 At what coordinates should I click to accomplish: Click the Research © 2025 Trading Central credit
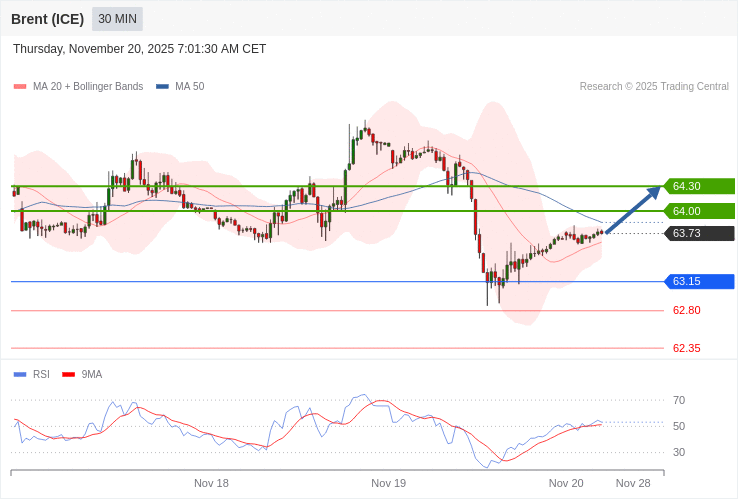click(654, 87)
